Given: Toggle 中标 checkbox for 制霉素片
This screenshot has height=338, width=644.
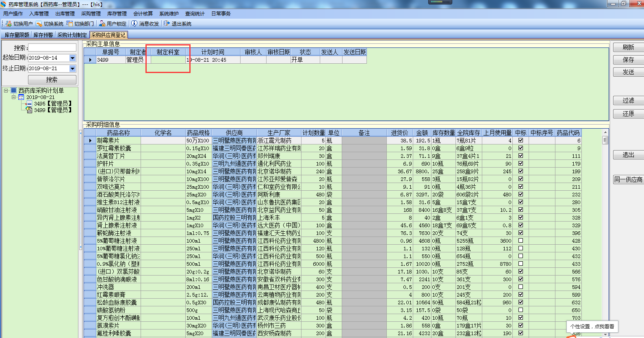Looking at the screenshot, I should [x=520, y=140].
